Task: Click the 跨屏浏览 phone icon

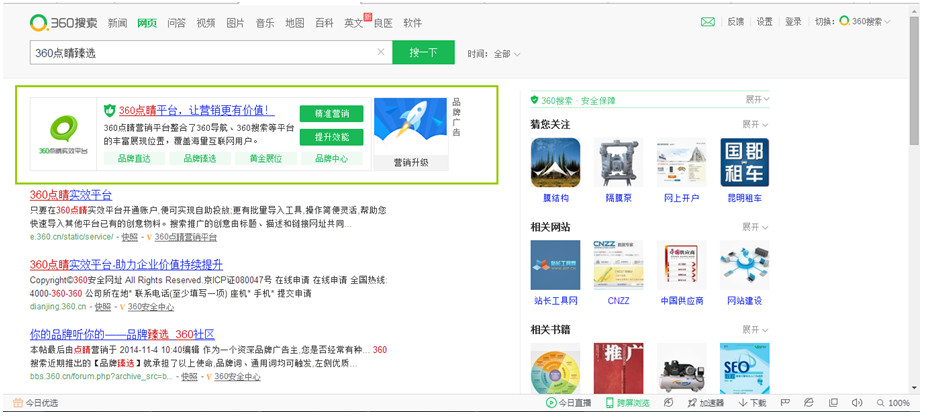Action: point(609,403)
